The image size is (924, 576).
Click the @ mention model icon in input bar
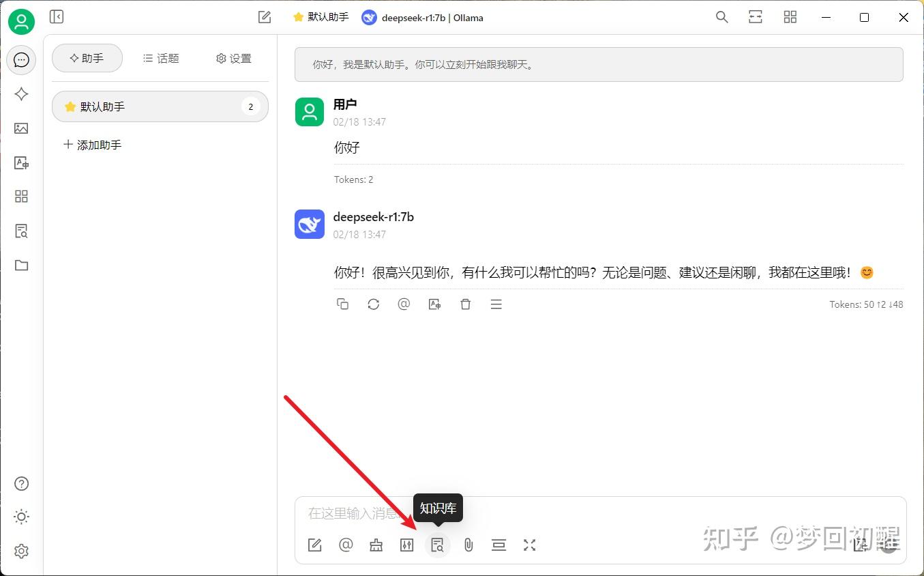346,545
